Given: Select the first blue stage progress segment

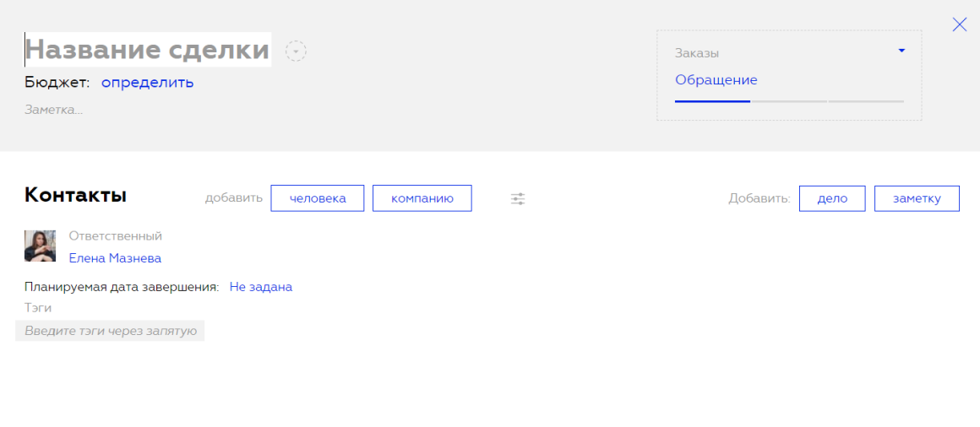Looking at the screenshot, I should [x=712, y=101].
